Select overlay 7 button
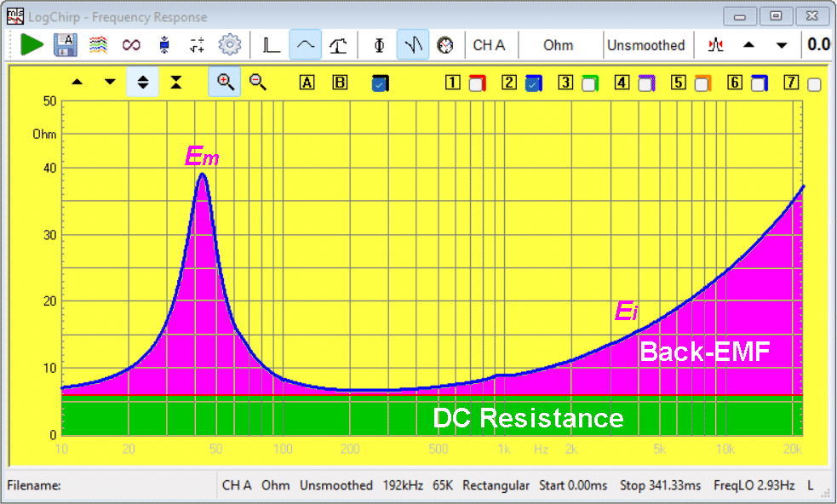The image size is (837, 504). point(792,83)
